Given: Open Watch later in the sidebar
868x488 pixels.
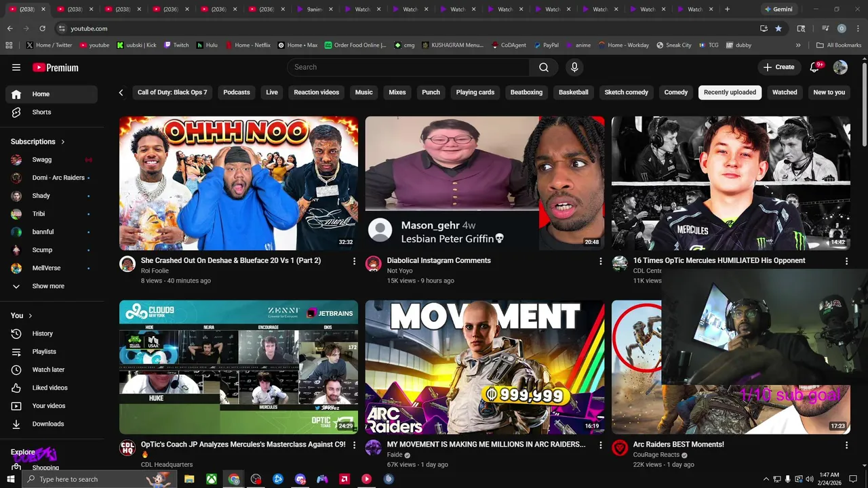Looking at the screenshot, I should tap(52, 369).
